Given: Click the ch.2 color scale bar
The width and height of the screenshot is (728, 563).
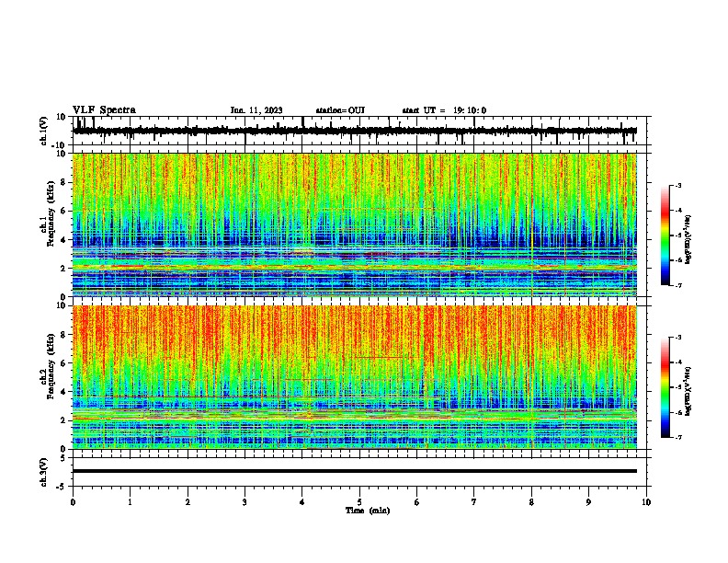Looking at the screenshot, I should click(x=665, y=387).
